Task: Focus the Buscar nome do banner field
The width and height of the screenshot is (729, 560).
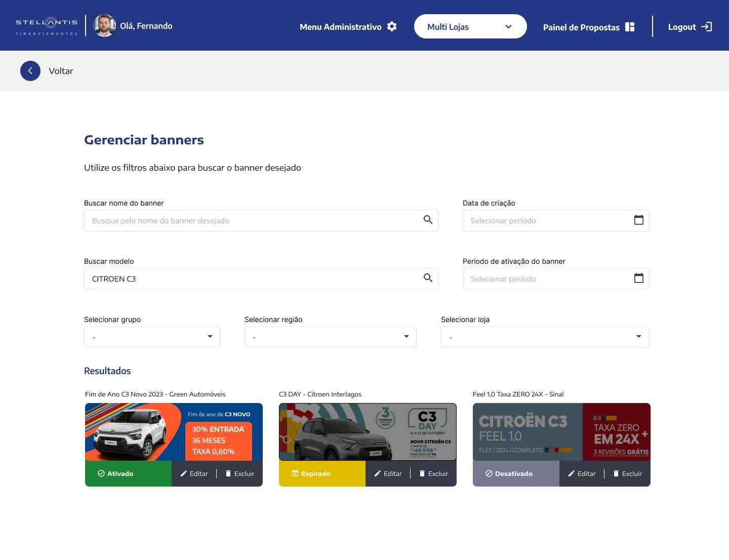Action: (x=261, y=220)
